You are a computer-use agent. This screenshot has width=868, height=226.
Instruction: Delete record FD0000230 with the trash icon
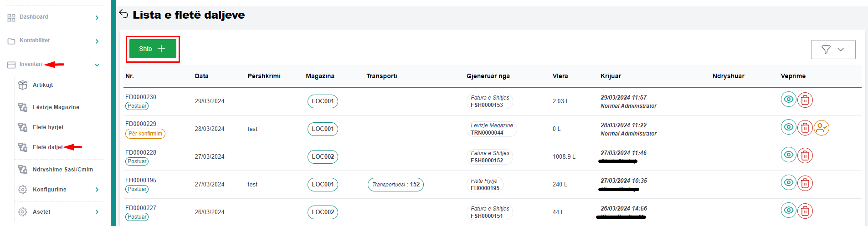[805, 100]
